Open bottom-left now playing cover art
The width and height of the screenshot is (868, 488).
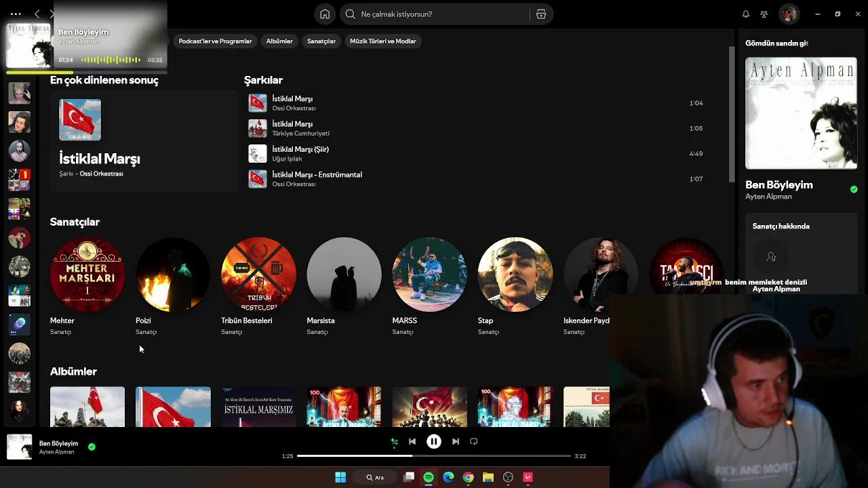[19, 447]
